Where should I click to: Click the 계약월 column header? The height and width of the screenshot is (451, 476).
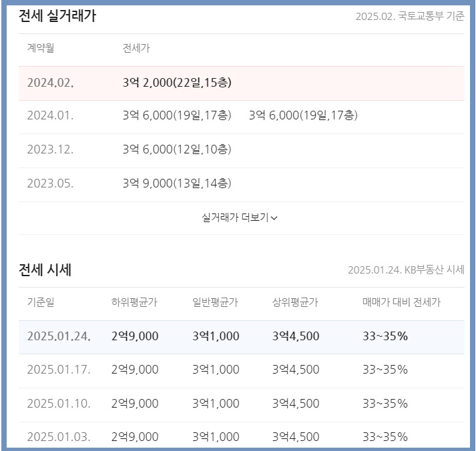pos(41,47)
